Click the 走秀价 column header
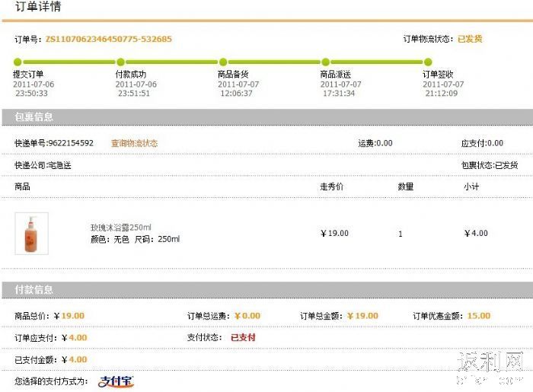 point(331,186)
